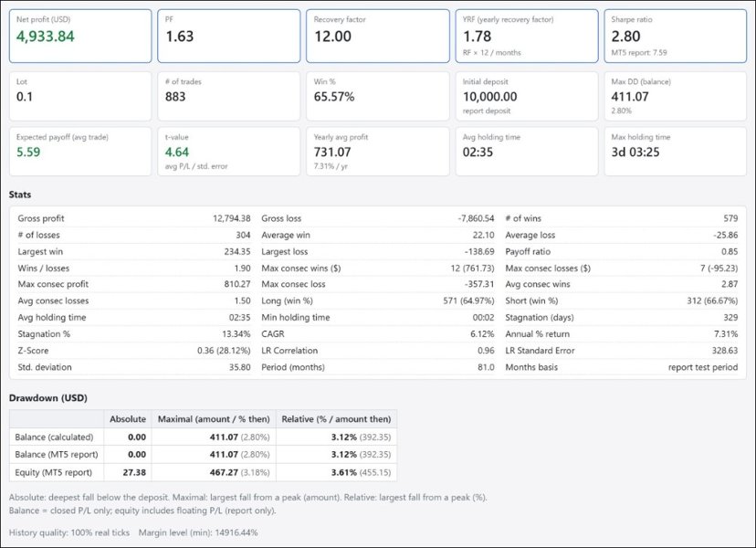Click the Expected payoff value 5.59

(x=28, y=153)
